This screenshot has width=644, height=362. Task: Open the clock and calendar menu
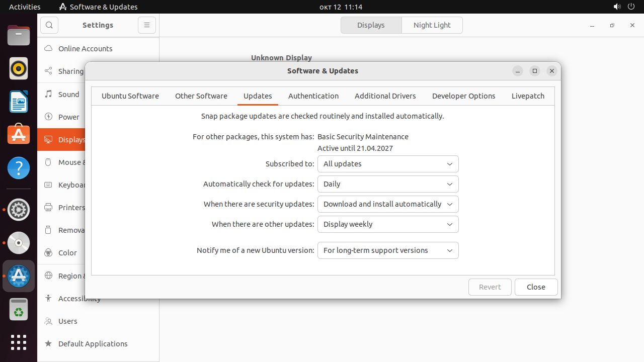[x=341, y=7]
